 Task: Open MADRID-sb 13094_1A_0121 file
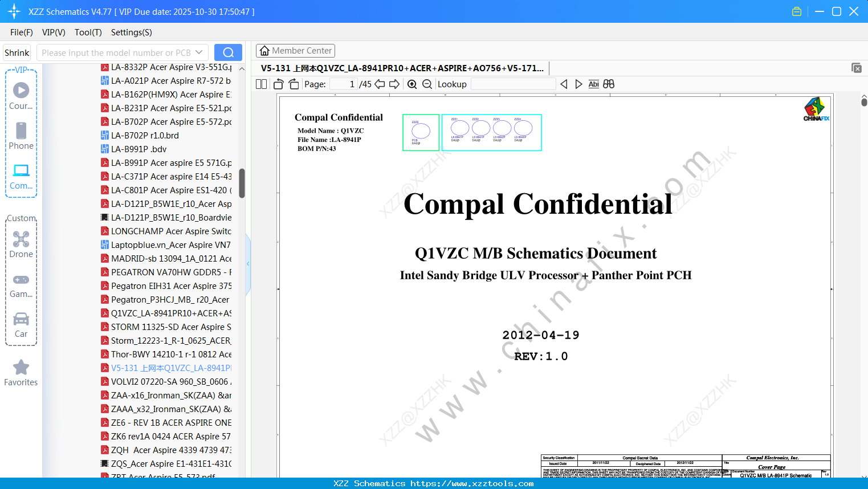click(166, 259)
